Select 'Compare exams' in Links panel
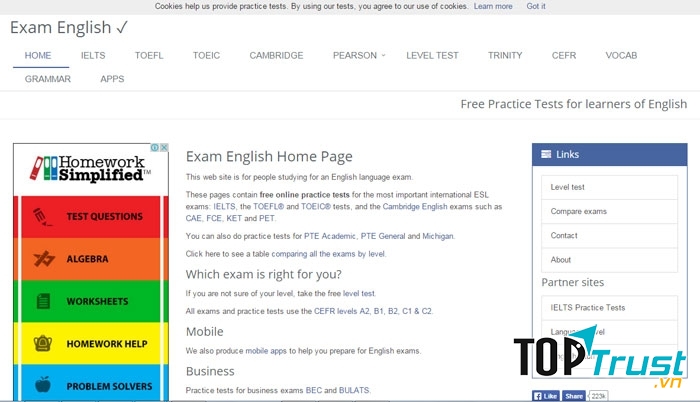This screenshot has width=700, height=402. [609, 211]
